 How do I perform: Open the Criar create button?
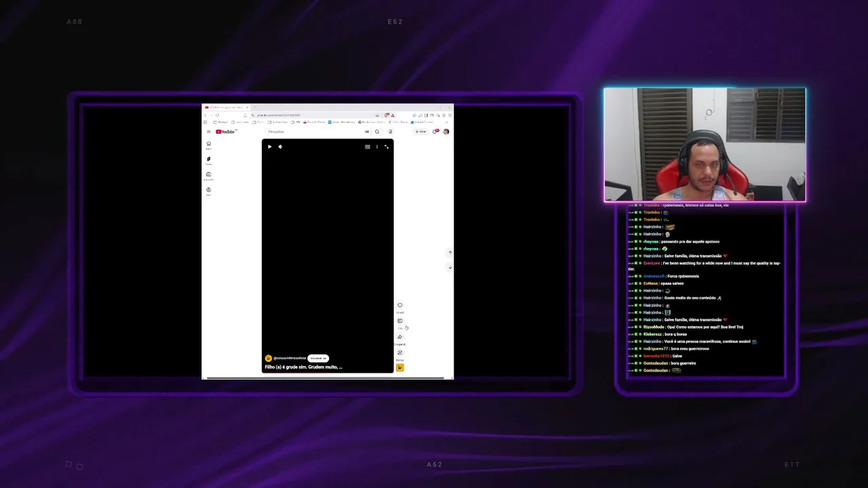tap(421, 131)
